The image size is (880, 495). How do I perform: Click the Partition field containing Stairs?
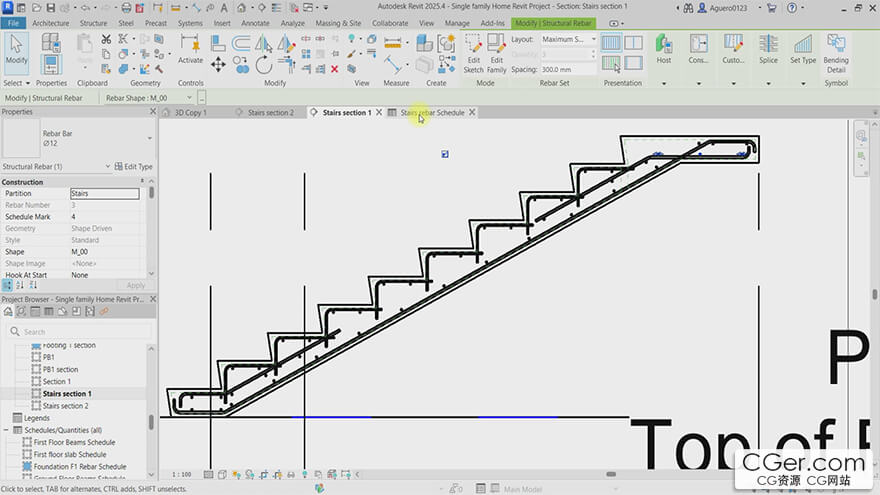coord(104,193)
